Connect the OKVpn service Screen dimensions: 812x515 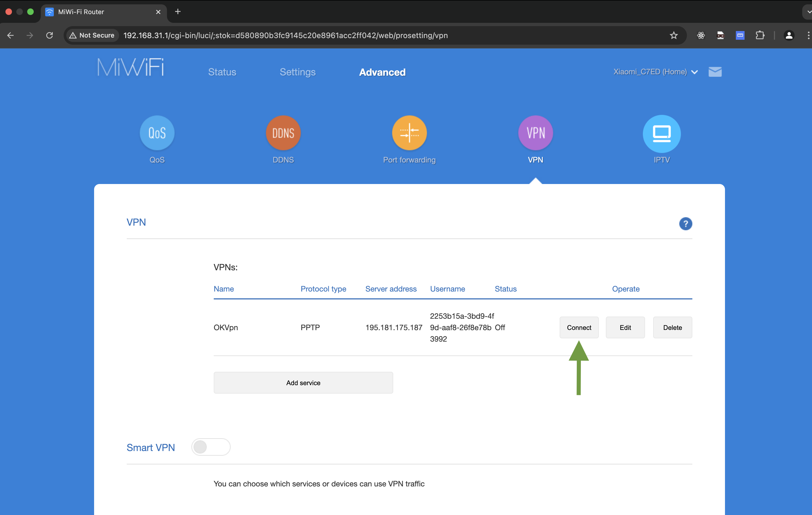[579, 327]
